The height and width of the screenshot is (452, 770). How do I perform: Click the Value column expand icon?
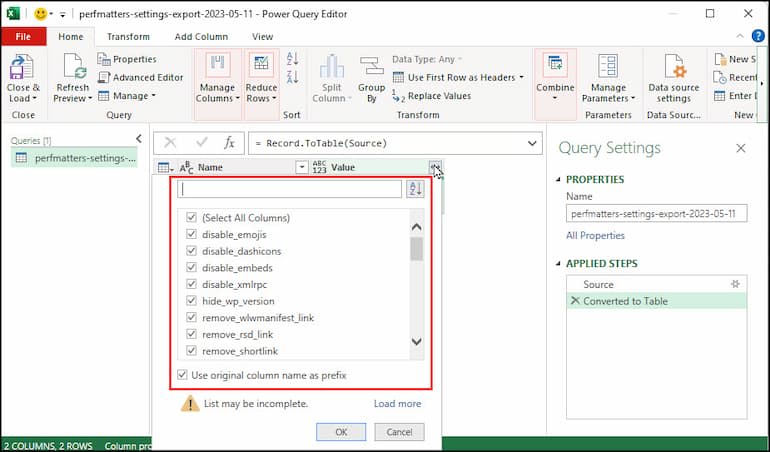pos(435,168)
